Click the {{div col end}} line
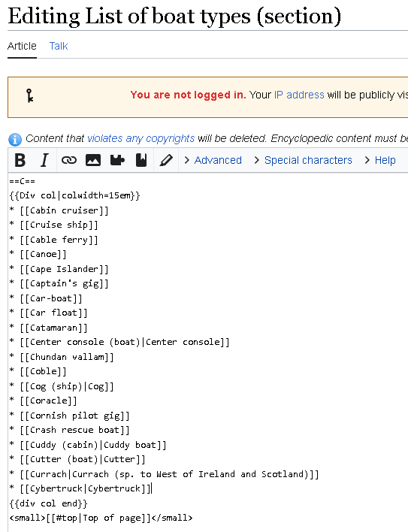Screen dimensions: 408x532 pyautogui.click(x=49, y=503)
